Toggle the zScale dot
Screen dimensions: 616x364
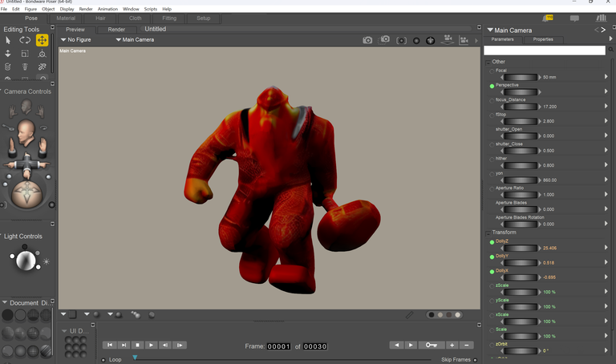pyautogui.click(x=492, y=286)
